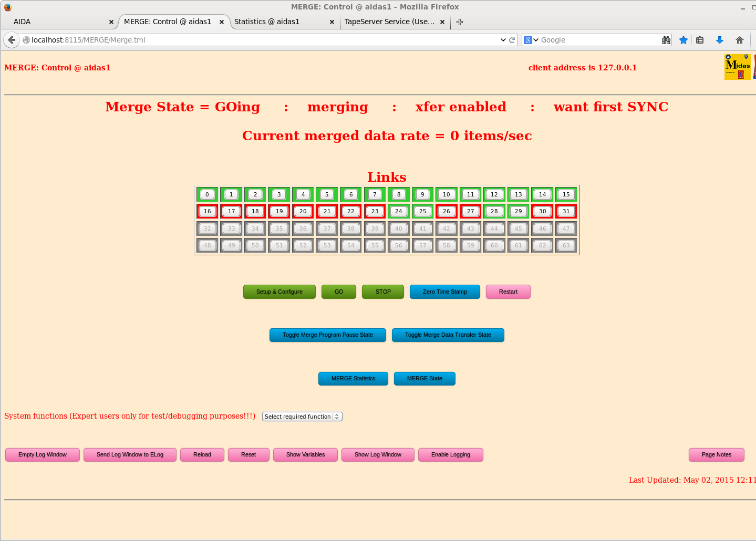
Task: Open the Google search engine dropdown
Action: 532,40
